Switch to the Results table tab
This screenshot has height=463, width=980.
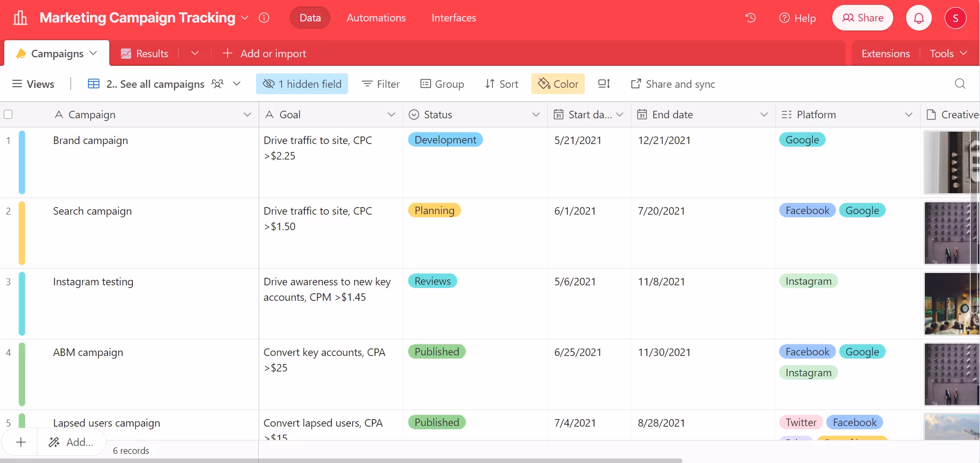click(x=145, y=54)
